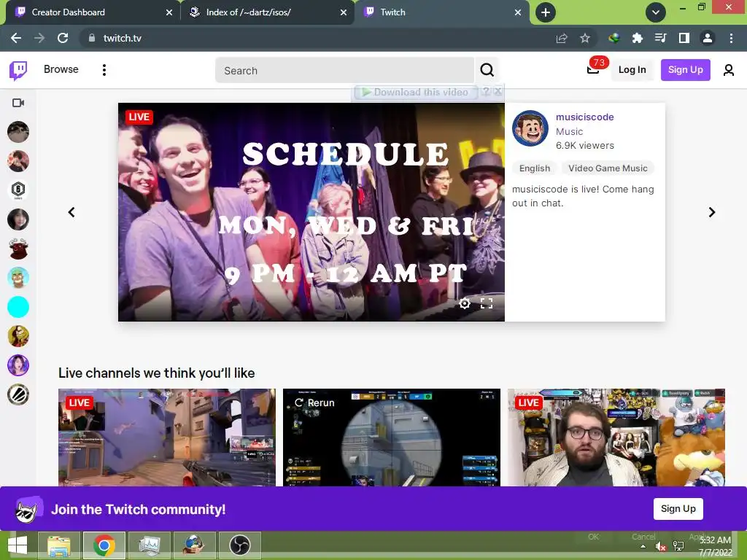
Task: Go to previous featured stream in carousel
Action: (71, 212)
